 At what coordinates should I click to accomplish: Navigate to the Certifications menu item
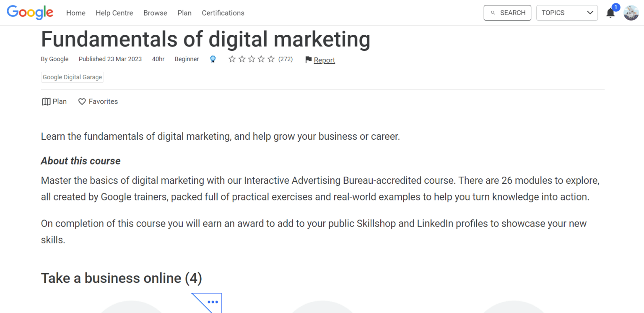point(223,13)
